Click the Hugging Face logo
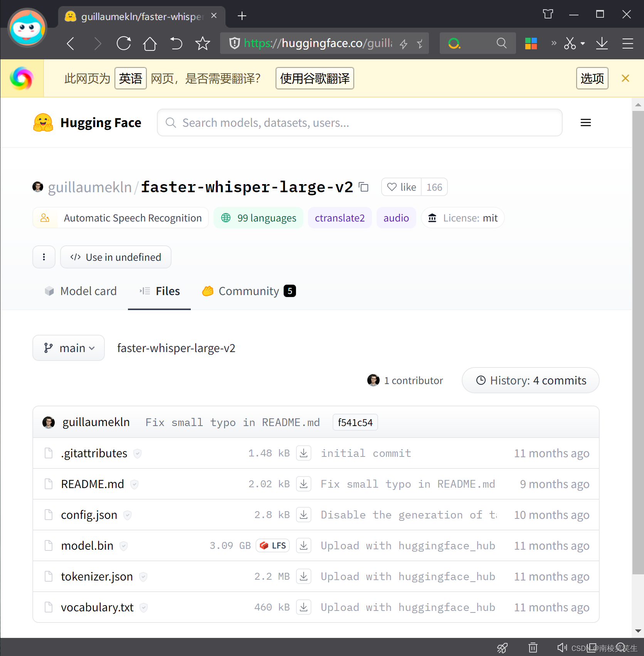This screenshot has width=644, height=656. 87,122
